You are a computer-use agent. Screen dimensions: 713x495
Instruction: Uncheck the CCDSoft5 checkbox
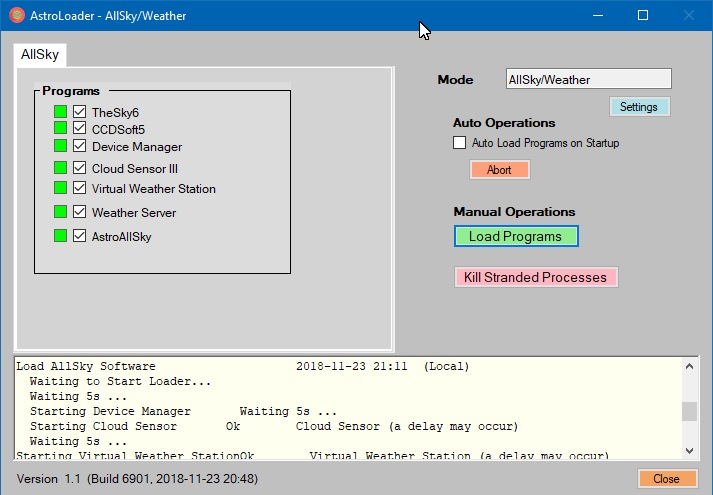(x=80, y=128)
